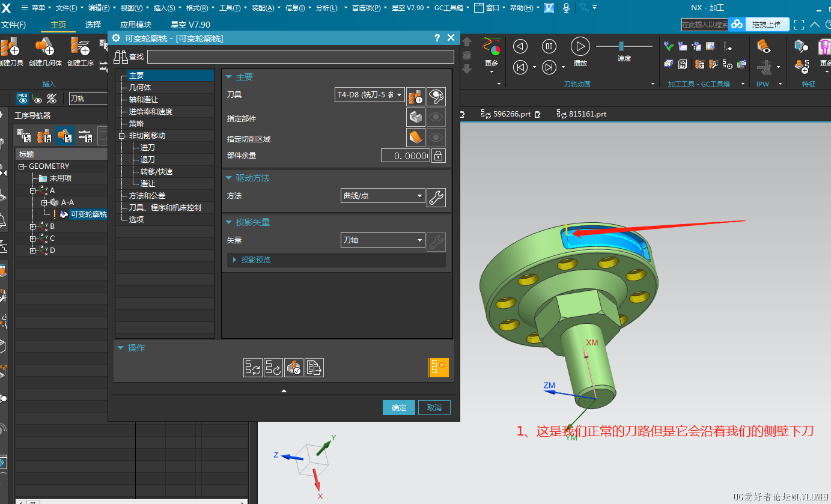Click the Specify Cut Area (指定切削区域) icon
Viewport: 831px width, 504px height.
point(416,138)
